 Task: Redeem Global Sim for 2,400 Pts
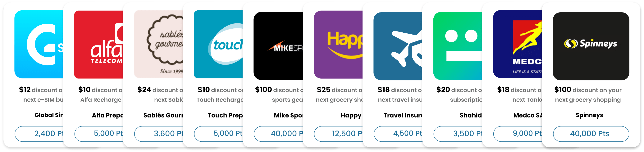coord(39,134)
